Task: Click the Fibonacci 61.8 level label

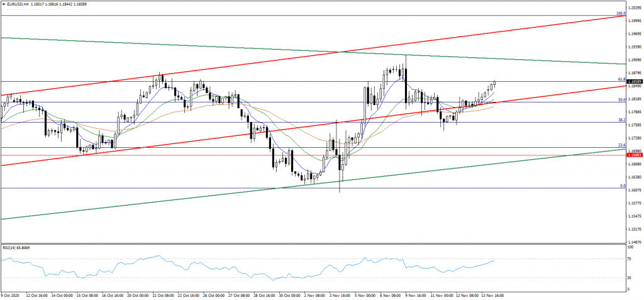Action: [x=621, y=79]
